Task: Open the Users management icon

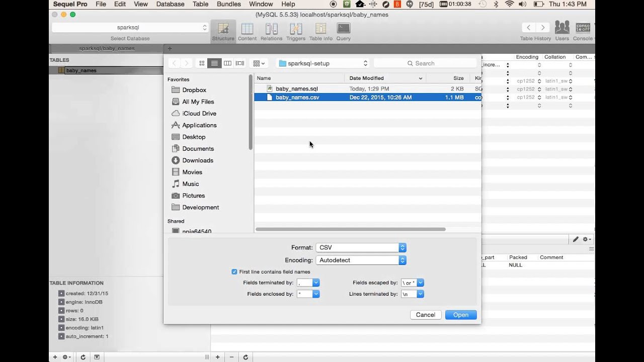Action: click(562, 30)
